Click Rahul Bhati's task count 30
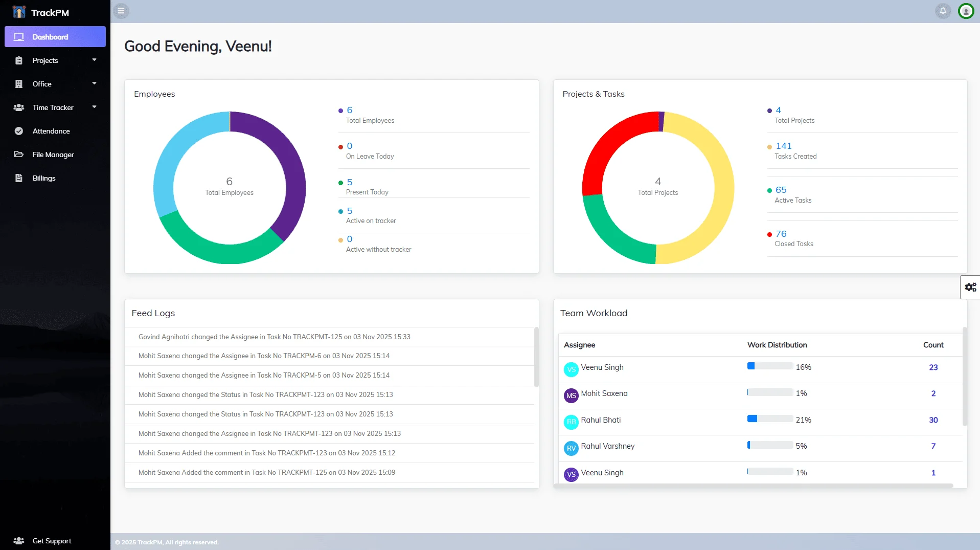980x550 pixels. (x=933, y=420)
